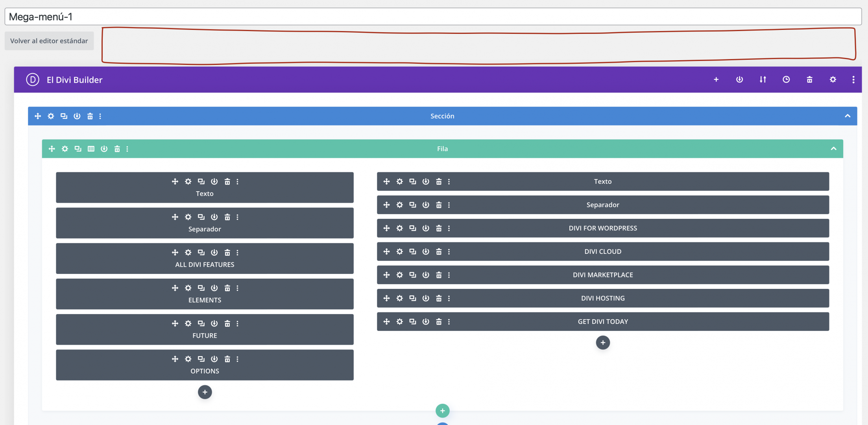
Task: Open Fila row more options menu
Action: point(127,149)
